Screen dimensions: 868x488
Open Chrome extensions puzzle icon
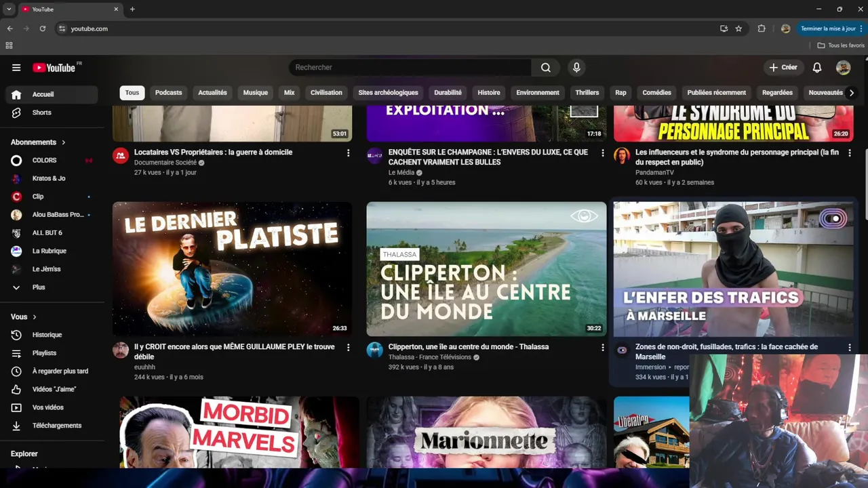point(762,28)
